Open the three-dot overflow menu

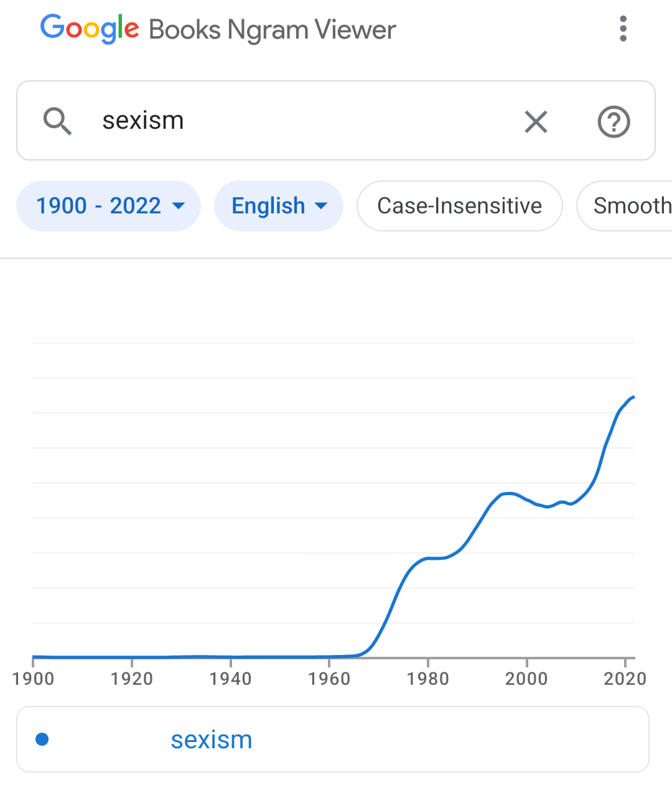pos(623,29)
